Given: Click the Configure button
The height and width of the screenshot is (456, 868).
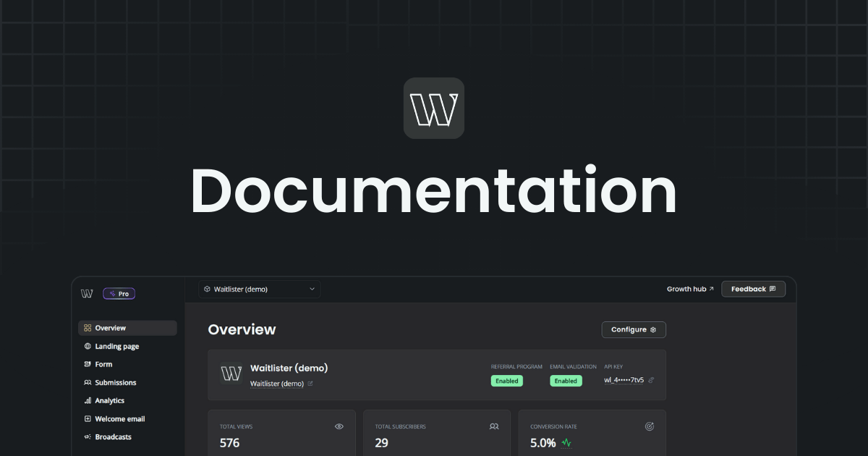Looking at the screenshot, I should pos(634,329).
